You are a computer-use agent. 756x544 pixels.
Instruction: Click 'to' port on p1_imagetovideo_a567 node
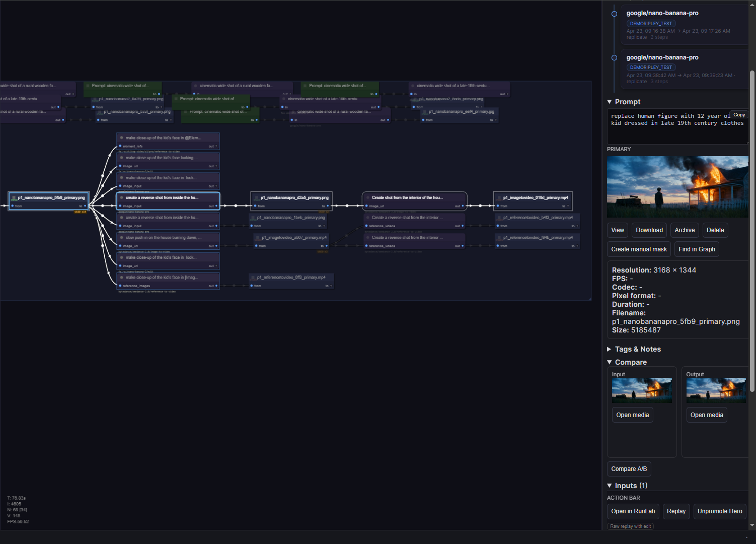[327, 246]
